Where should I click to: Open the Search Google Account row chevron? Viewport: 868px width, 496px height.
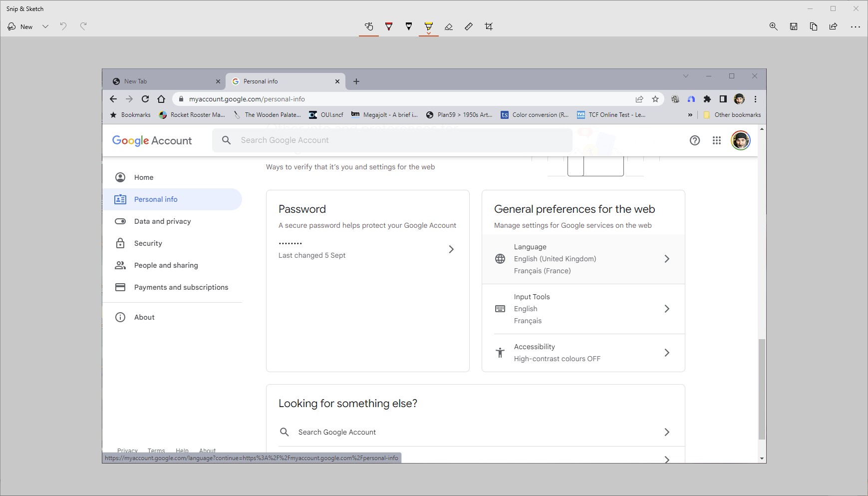tap(667, 432)
